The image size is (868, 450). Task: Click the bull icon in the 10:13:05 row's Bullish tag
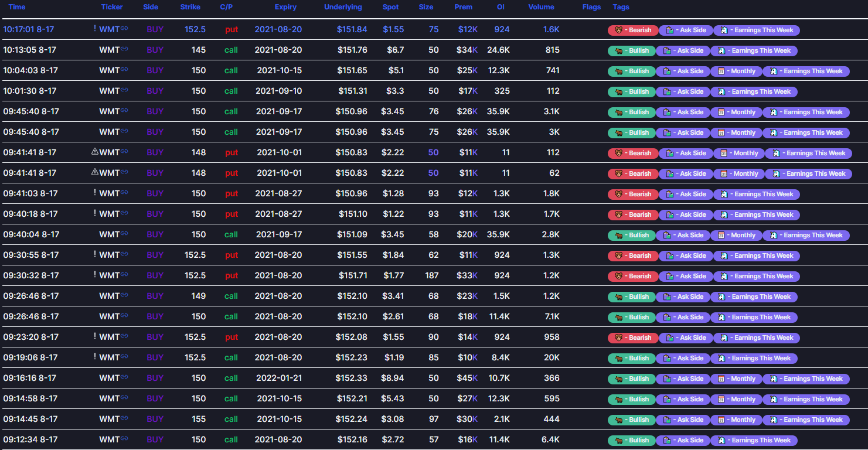pyautogui.click(x=618, y=50)
